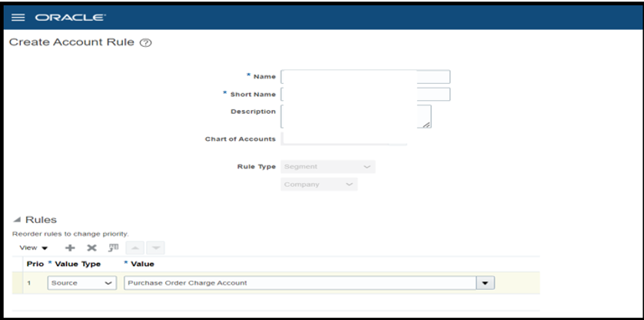Move rule down with down arrow
This screenshot has width=644, height=320.
[x=155, y=248]
